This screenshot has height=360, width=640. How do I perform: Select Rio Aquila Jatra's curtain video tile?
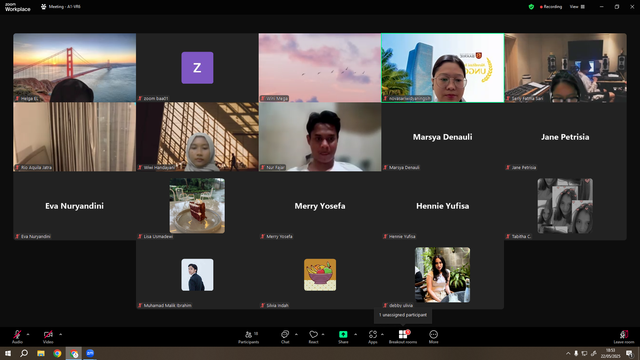[75, 137]
